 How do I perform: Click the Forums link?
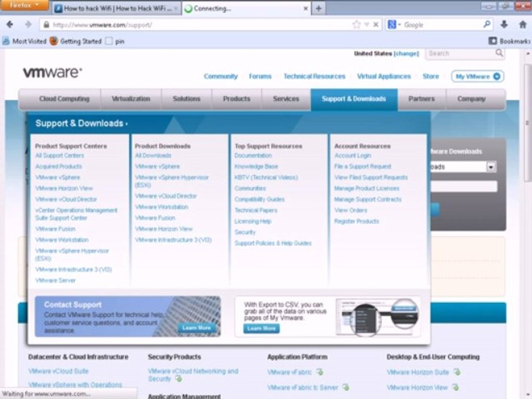point(260,76)
